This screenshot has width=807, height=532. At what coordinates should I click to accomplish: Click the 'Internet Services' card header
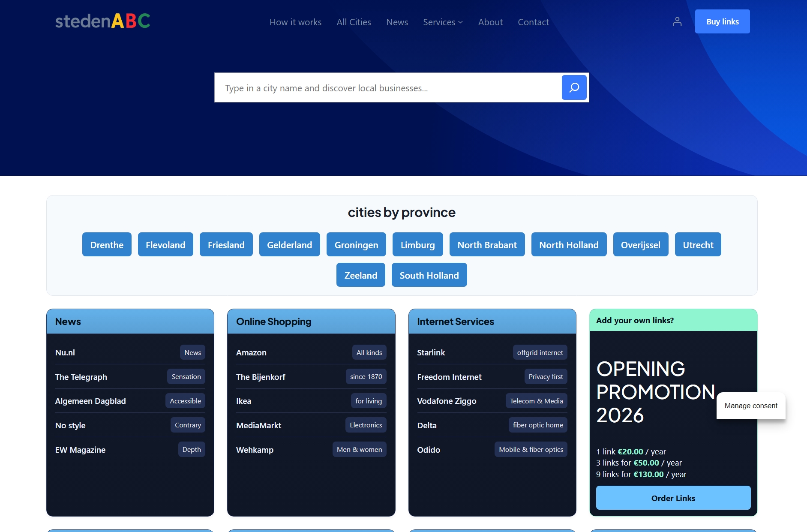point(492,322)
